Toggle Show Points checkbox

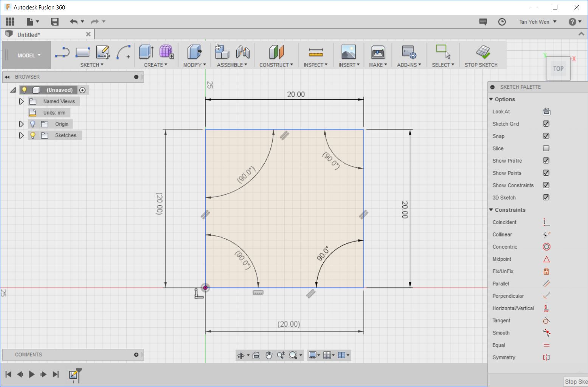(x=546, y=173)
